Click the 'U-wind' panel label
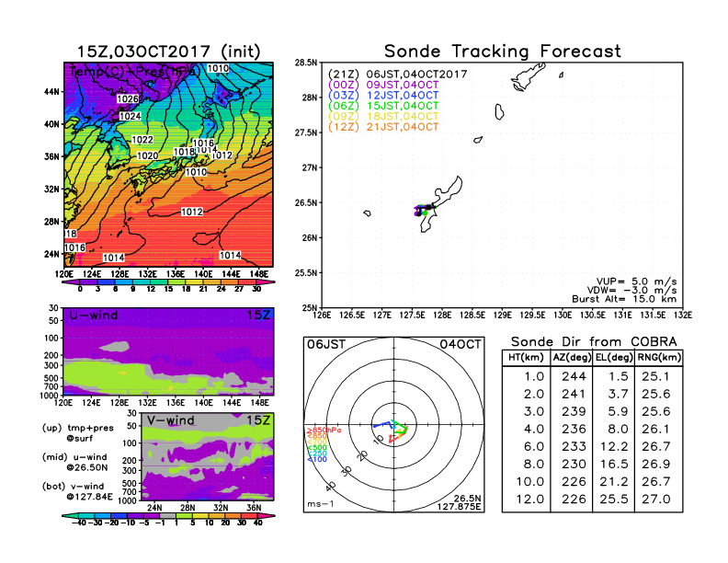Screen dimensions: 728x563 (x=94, y=316)
